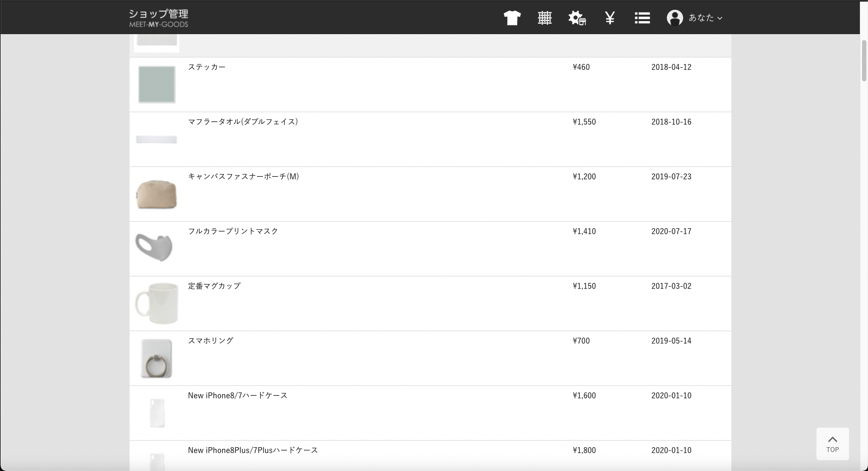Click the ¥460 price
Viewport: 868px width, 471px height.
point(581,67)
